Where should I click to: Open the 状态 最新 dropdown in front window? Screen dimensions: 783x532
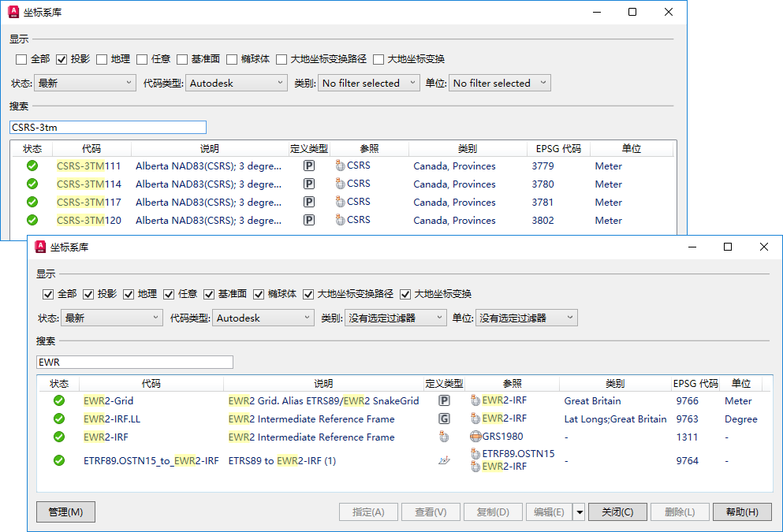(112, 318)
